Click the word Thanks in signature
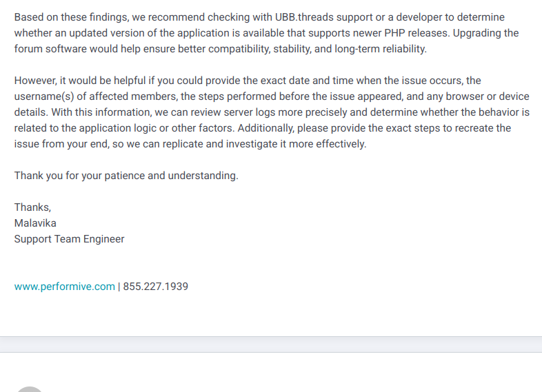Screen dimensions: 542x392 point(32,207)
